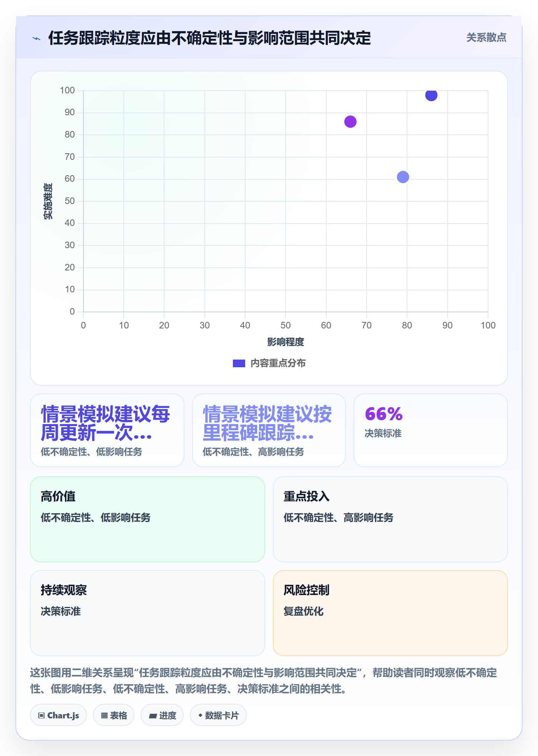Select the light blue scatter point near 60
Viewport: 538px width, 756px height.
[403, 177]
